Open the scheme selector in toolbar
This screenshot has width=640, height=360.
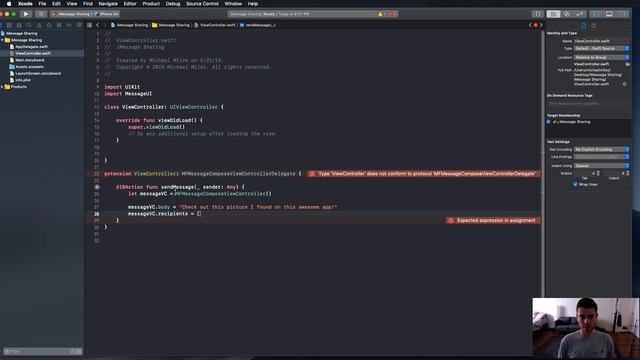[71, 14]
